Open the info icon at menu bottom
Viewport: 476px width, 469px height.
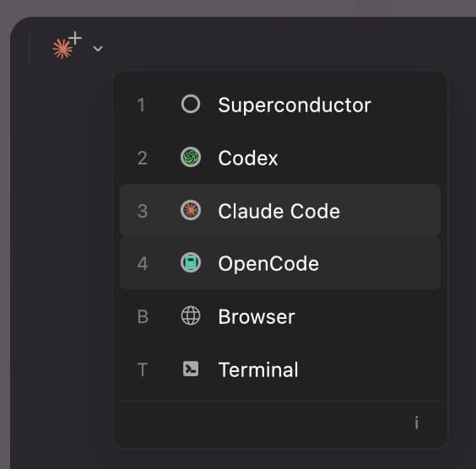click(x=417, y=423)
